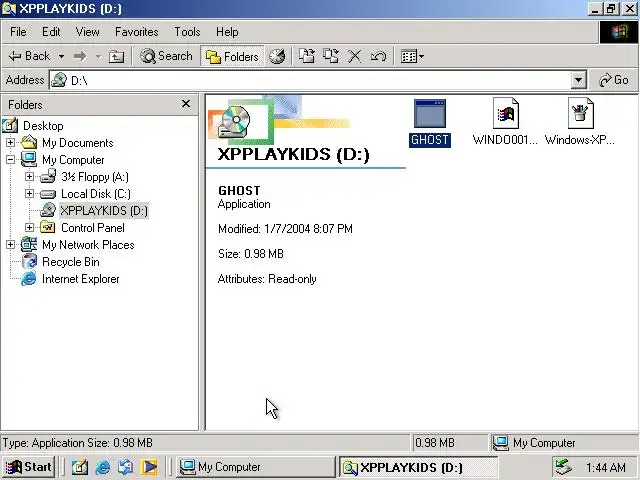This screenshot has height=480, width=640.
Task: Expand the Address bar dropdown list
Action: 578,80
